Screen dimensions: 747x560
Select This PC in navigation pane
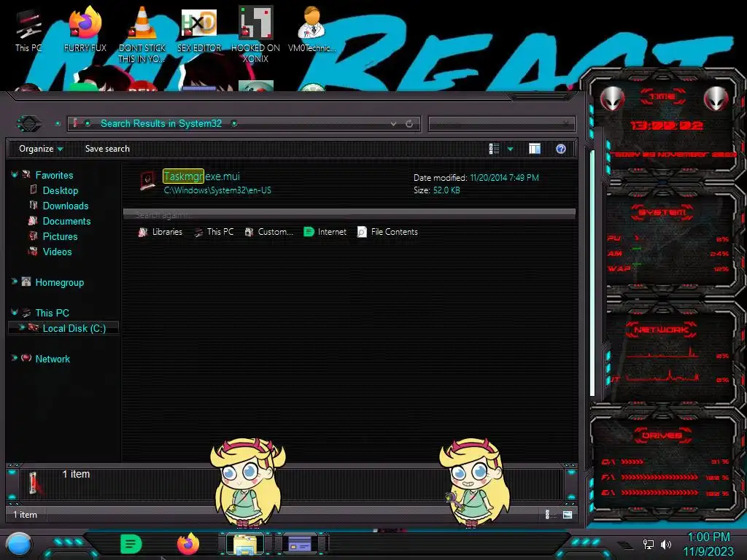pos(52,313)
